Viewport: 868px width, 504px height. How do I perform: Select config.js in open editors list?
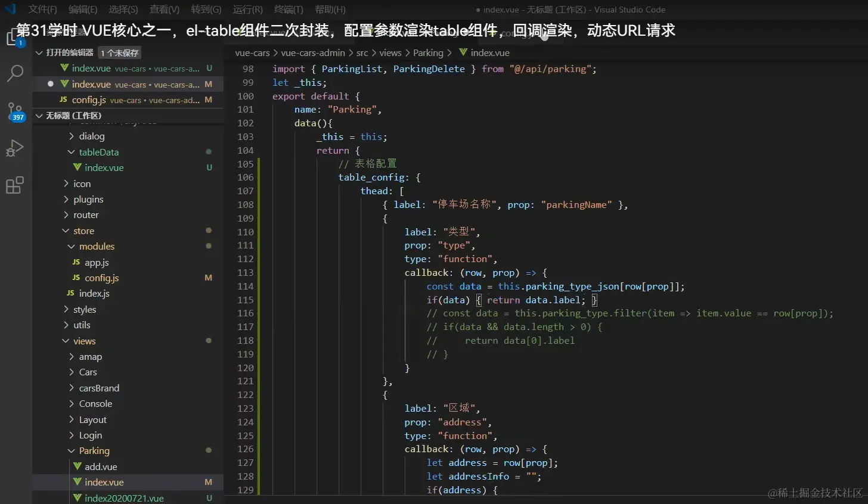pos(128,99)
